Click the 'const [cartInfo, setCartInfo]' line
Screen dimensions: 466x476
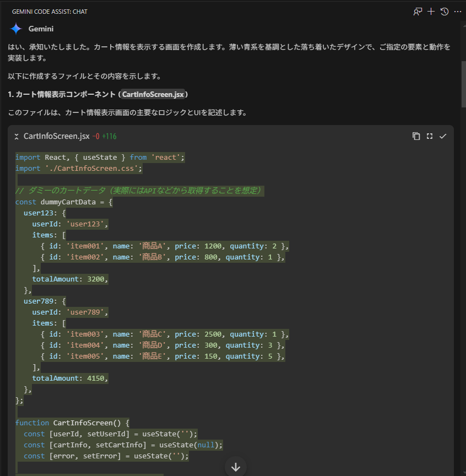(x=123, y=445)
